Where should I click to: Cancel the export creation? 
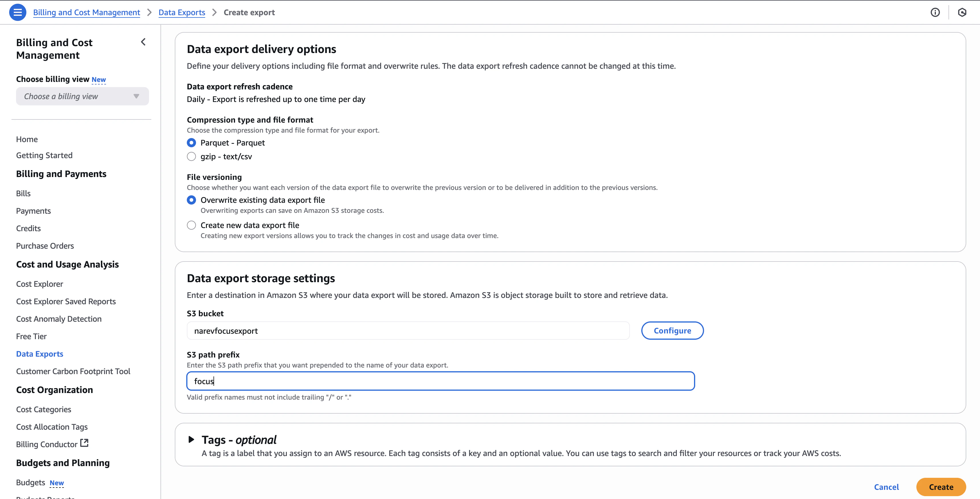[886, 487]
